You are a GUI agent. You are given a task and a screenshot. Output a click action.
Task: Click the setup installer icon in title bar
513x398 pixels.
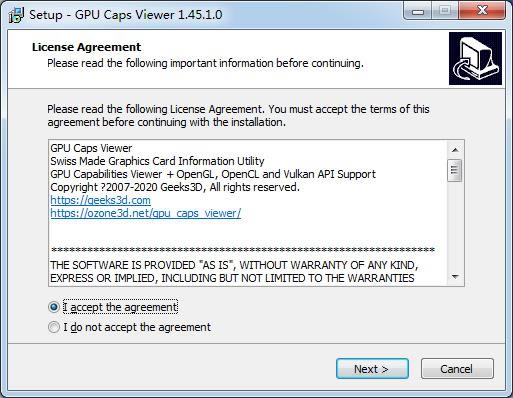click(x=16, y=15)
